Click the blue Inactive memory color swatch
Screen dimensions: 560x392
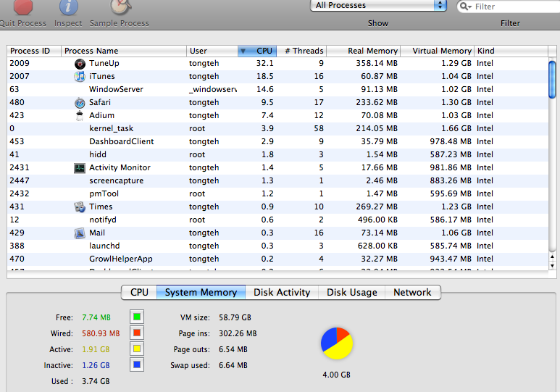click(137, 365)
